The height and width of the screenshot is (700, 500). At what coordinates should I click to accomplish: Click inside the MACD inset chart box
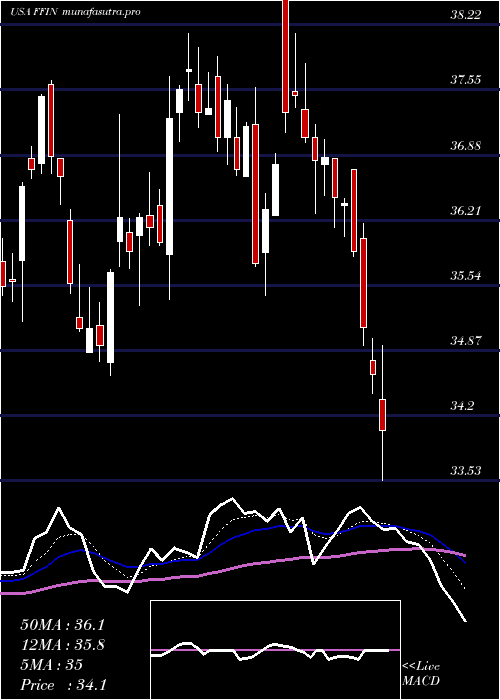pyautogui.click(x=275, y=650)
